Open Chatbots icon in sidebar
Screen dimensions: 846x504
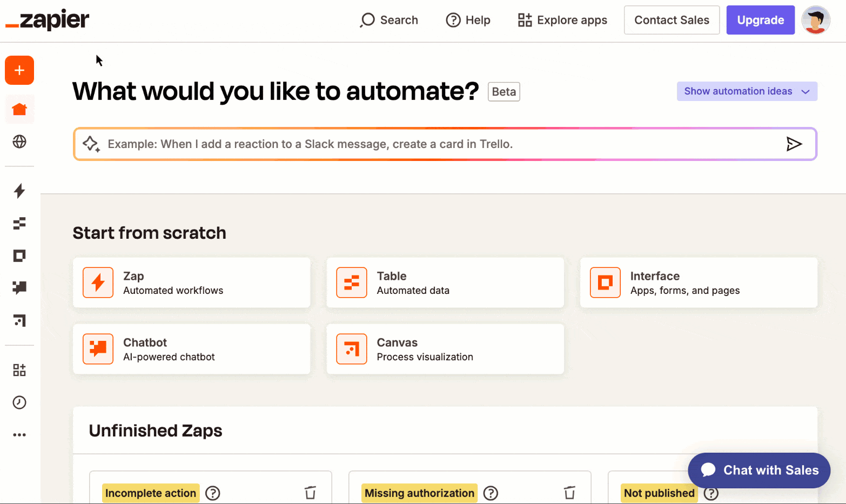point(19,288)
